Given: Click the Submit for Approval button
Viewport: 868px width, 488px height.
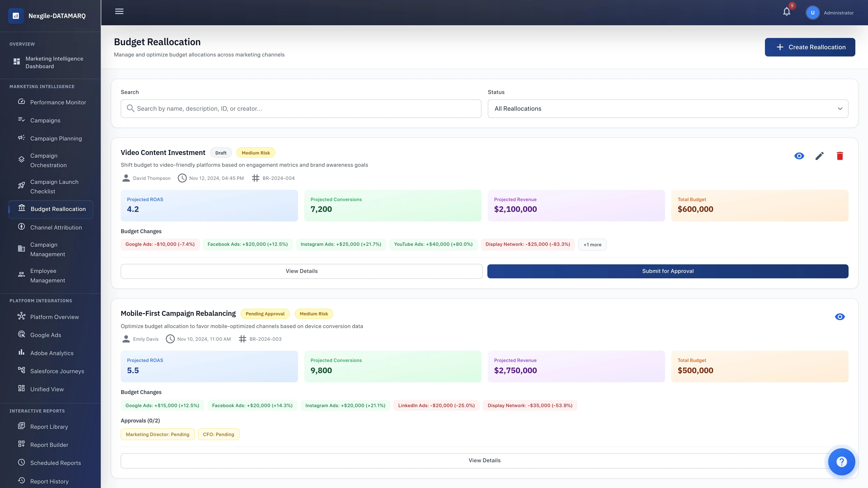Looking at the screenshot, I should pos(668,271).
